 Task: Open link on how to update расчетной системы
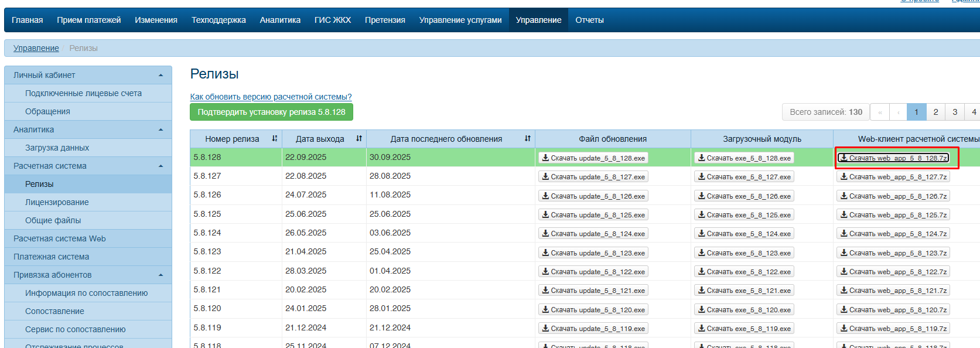pyautogui.click(x=271, y=97)
